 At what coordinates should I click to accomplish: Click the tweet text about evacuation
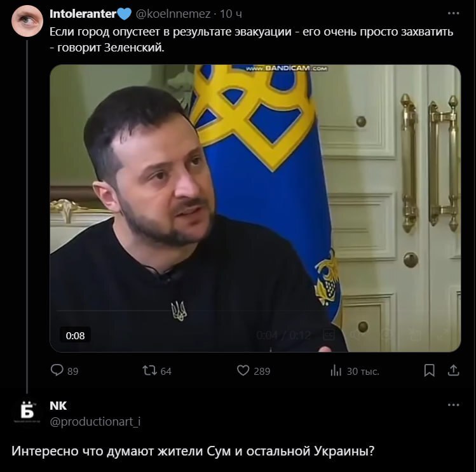tap(252, 39)
